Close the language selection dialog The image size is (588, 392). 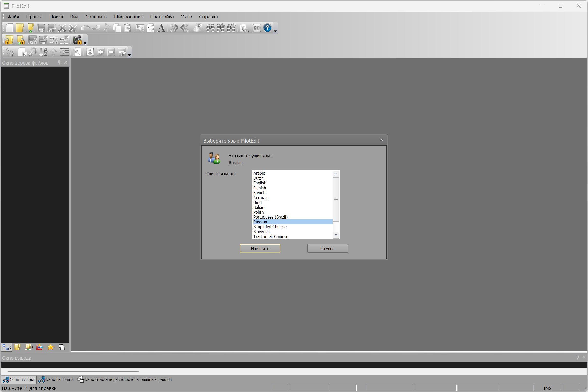(x=382, y=140)
